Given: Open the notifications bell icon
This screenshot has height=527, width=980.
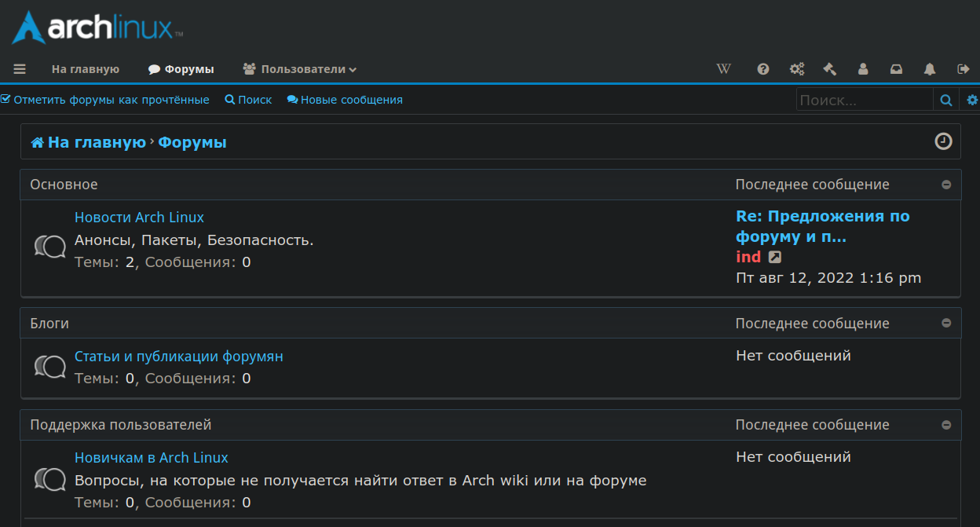Looking at the screenshot, I should click(x=930, y=69).
